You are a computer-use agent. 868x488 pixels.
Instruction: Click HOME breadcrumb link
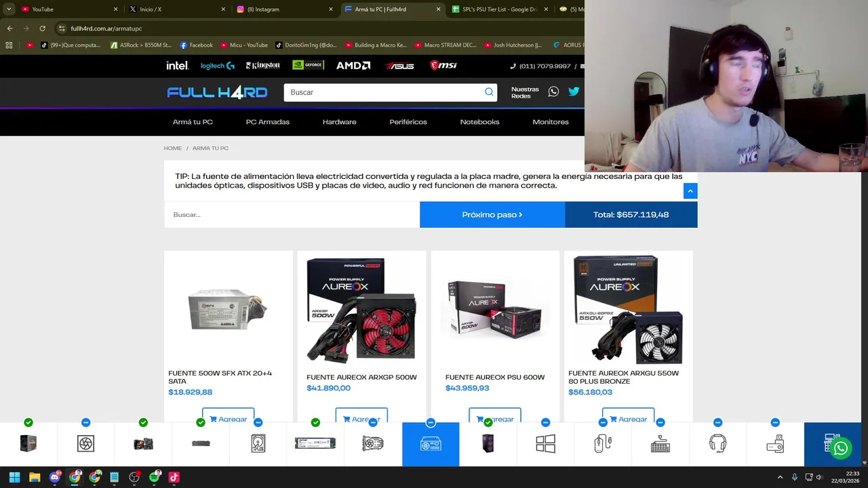point(172,148)
